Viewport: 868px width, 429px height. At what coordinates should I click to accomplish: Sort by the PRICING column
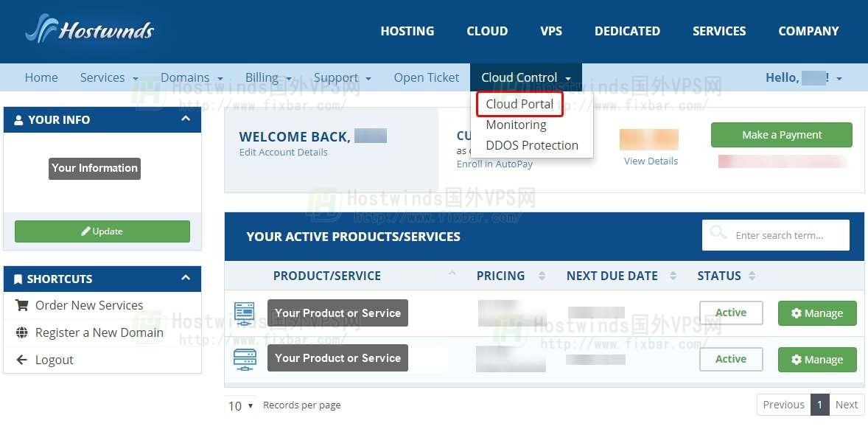[501, 276]
